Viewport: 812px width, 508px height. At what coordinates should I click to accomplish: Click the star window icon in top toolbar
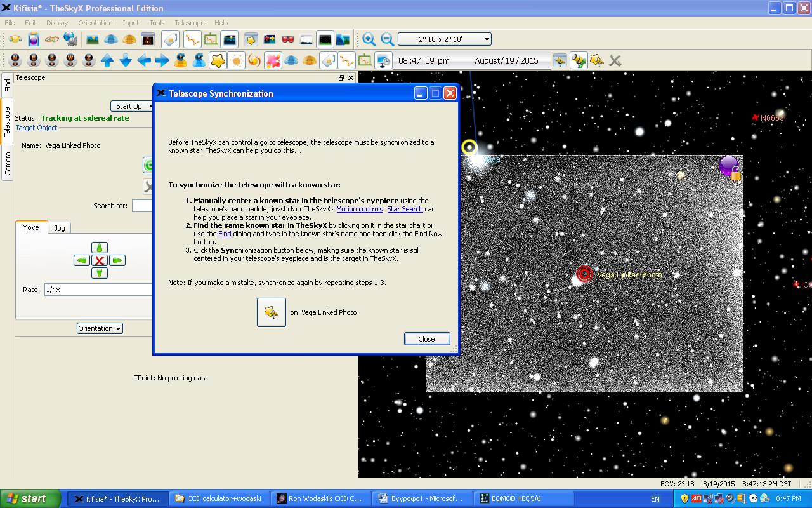pyautogui.click(x=251, y=39)
